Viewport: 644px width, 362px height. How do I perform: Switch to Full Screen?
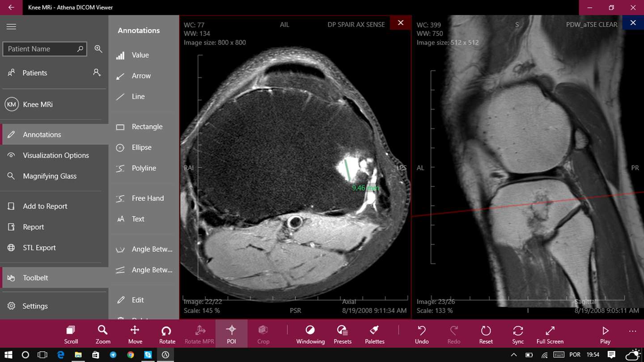coord(550,334)
